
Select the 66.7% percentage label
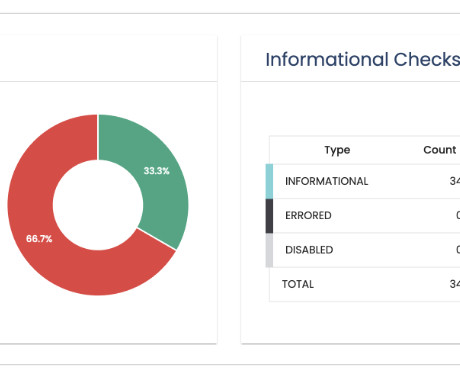39,239
